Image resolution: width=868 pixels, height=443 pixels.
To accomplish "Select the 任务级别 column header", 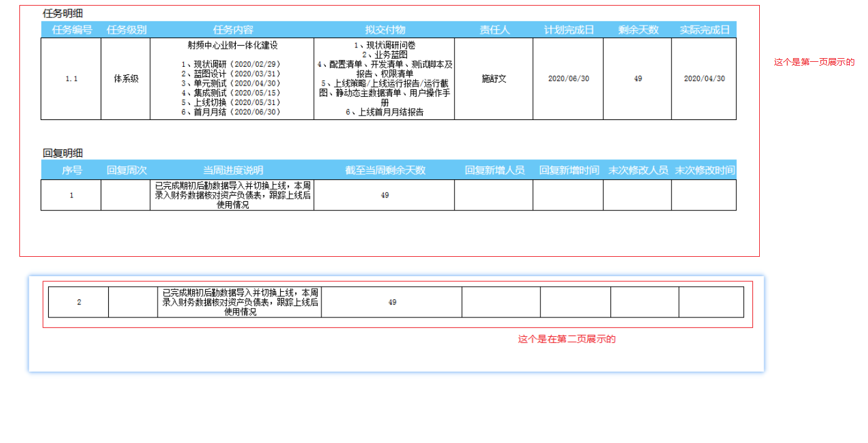I will coord(126,30).
